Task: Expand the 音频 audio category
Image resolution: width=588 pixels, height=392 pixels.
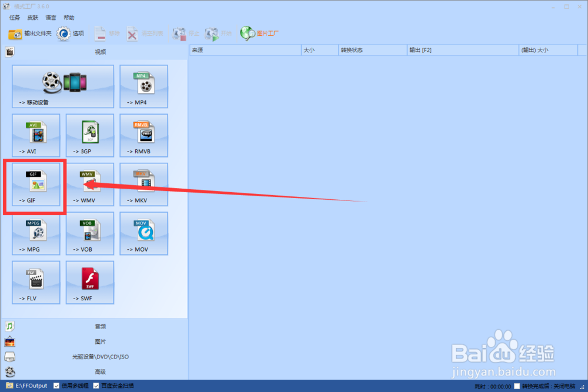Action: pyautogui.click(x=95, y=326)
